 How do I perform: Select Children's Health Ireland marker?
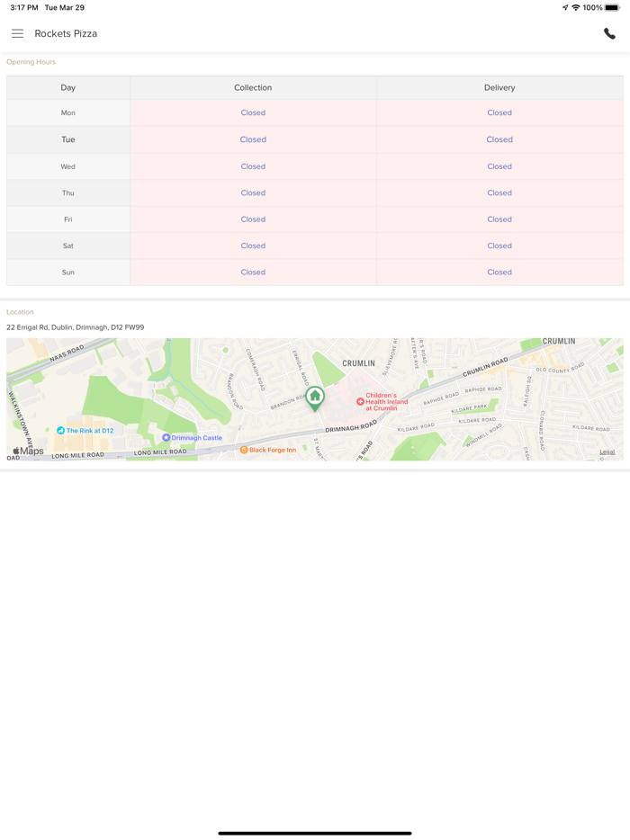(x=360, y=401)
